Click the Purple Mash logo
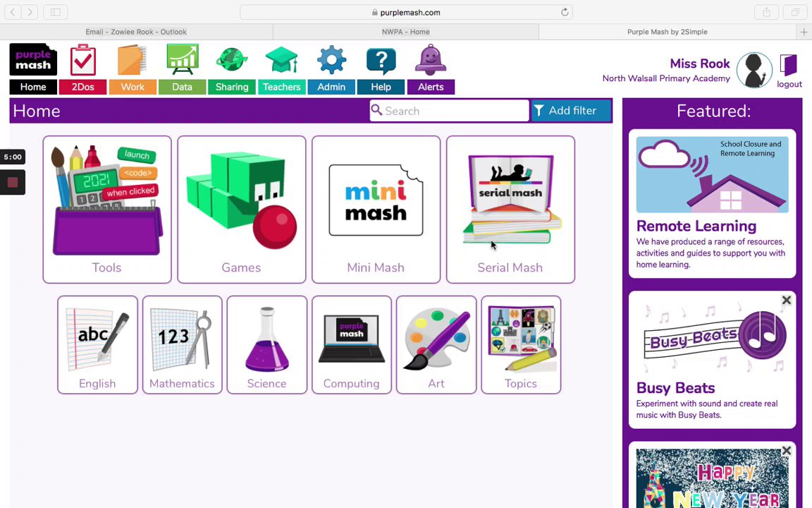The width and height of the screenshot is (812, 508). (33, 59)
